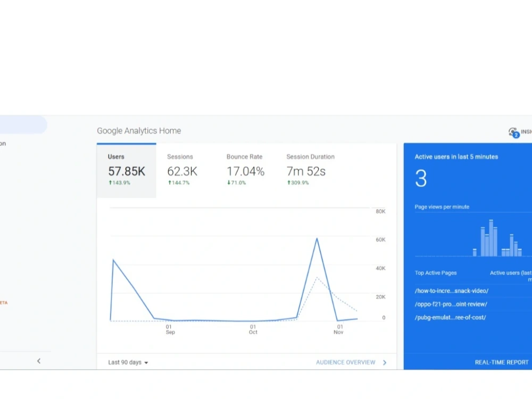The height and width of the screenshot is (399, 532).
Task: Click the 57.85K users value
Action: pos(127,171)
